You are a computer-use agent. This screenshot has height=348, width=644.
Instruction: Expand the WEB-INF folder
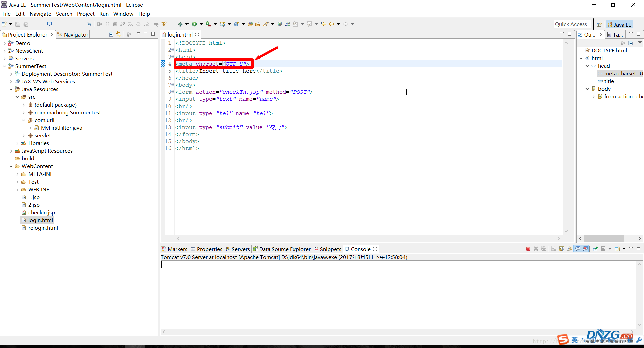(x=17, y=190)
